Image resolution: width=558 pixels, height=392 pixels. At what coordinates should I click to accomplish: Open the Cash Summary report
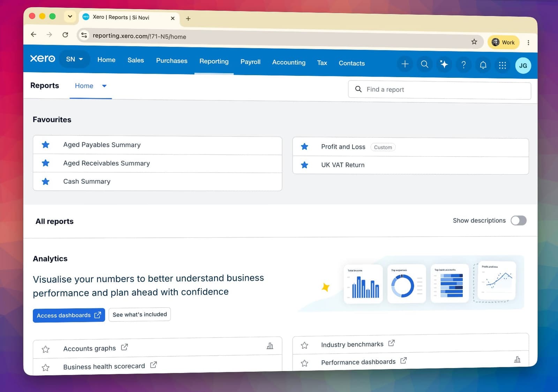pos(87,181)
